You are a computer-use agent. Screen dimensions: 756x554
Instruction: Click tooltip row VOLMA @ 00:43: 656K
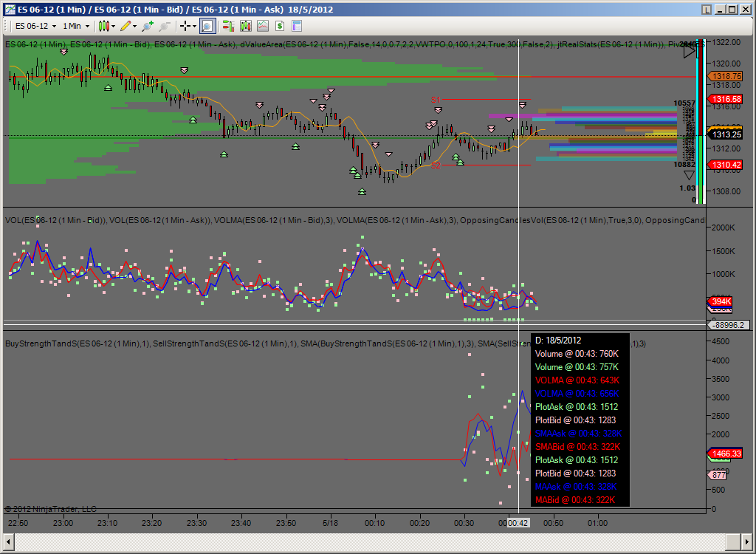pos(577,394)
